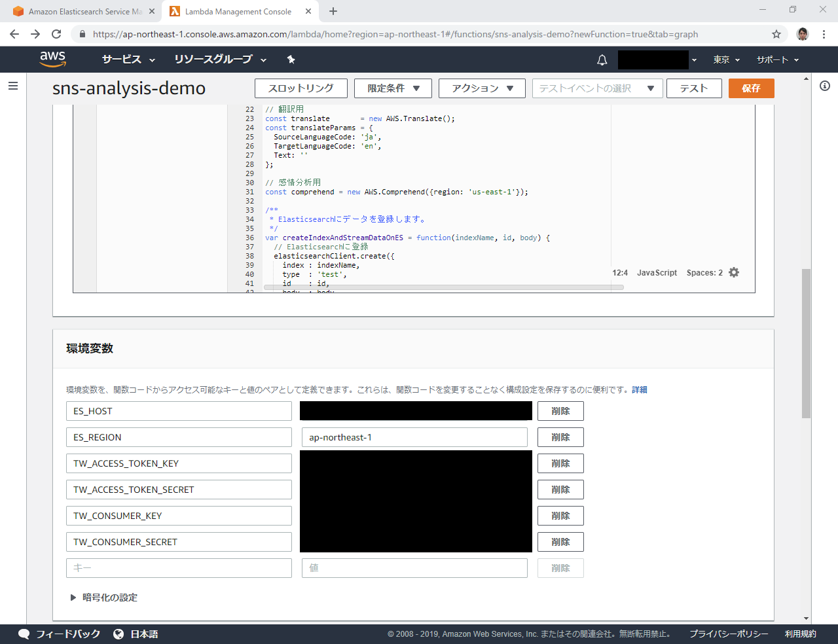Open the hamburger side navigation menu
Image resolution: width=838 pixels, height=644 pixels.
pos(13,86)
